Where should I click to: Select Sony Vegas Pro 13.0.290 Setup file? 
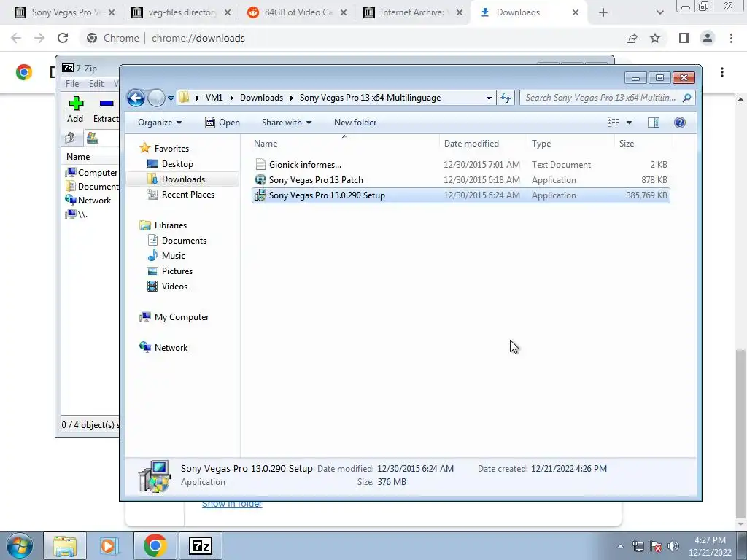click(x=460, y=195)
